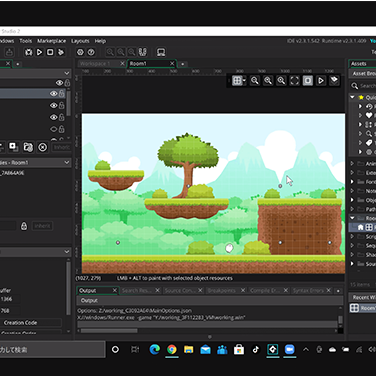Viewport: 376px width, 376px height.
Task: Click the create layer folder icon
Action: coord(28,147)
